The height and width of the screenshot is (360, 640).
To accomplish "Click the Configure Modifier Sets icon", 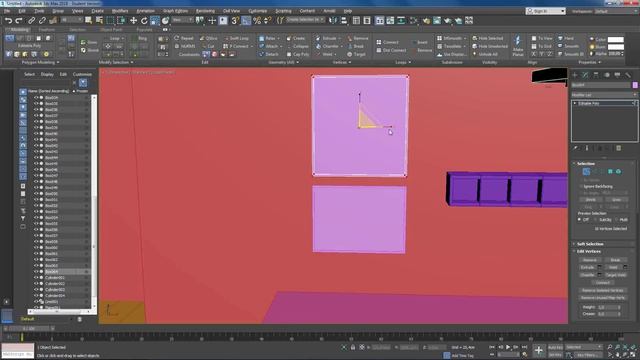I will click(618, 148).
